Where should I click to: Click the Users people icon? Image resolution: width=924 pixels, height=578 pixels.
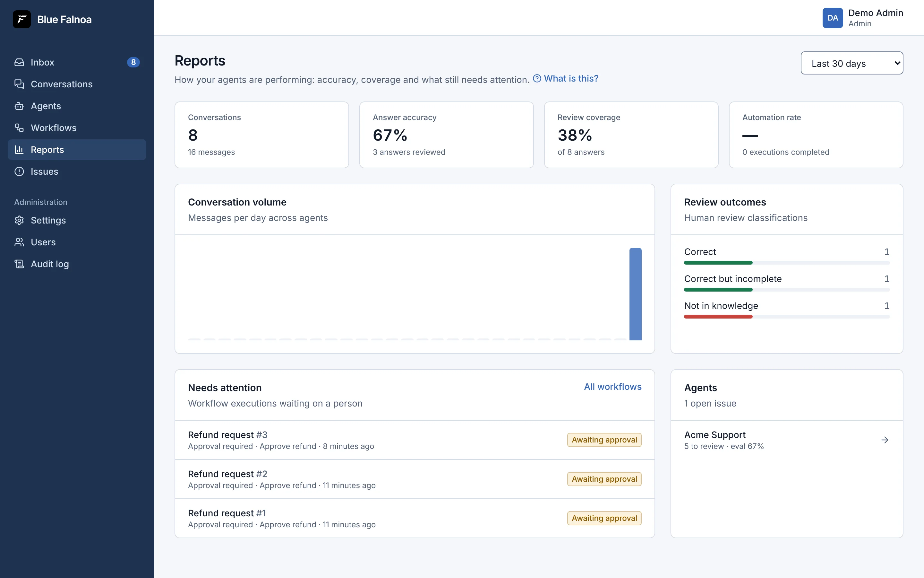[19, 242]
